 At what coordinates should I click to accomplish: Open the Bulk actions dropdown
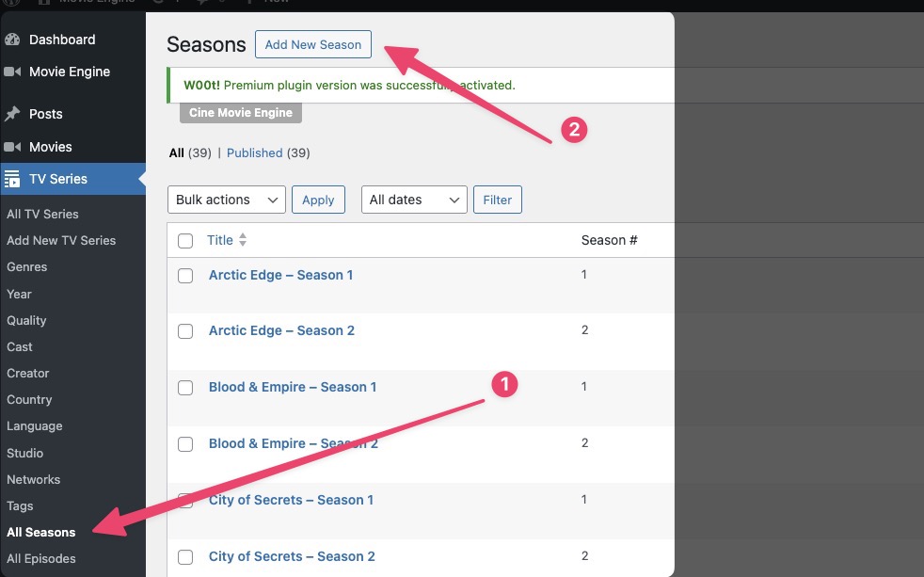click(x=226, y=200)
